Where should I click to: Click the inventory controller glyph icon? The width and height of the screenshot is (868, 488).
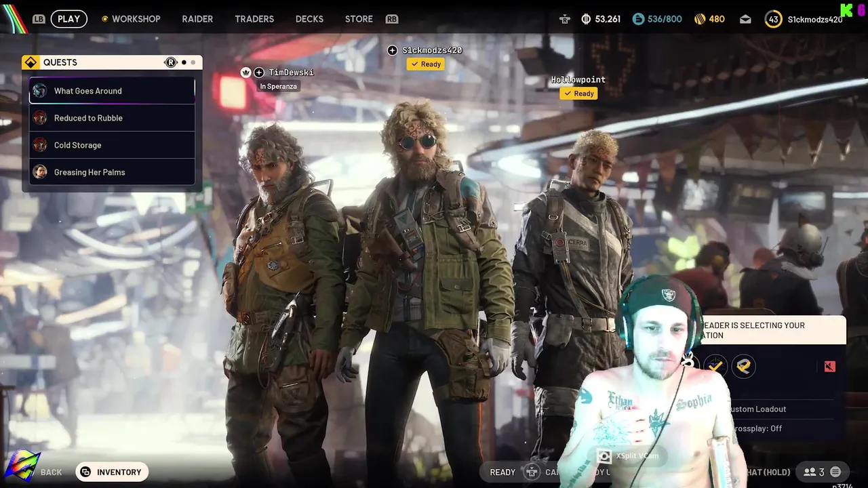click(x=86, y=472)
